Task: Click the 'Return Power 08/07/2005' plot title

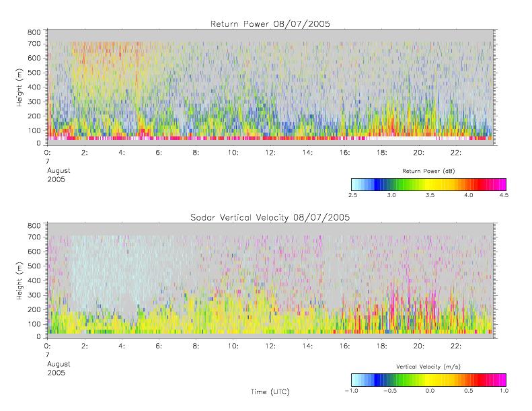Action: point(270,24)
